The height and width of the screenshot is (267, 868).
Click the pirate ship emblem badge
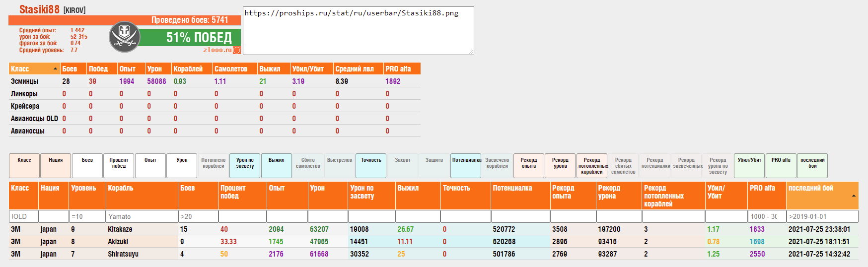(x=124, y=37)
